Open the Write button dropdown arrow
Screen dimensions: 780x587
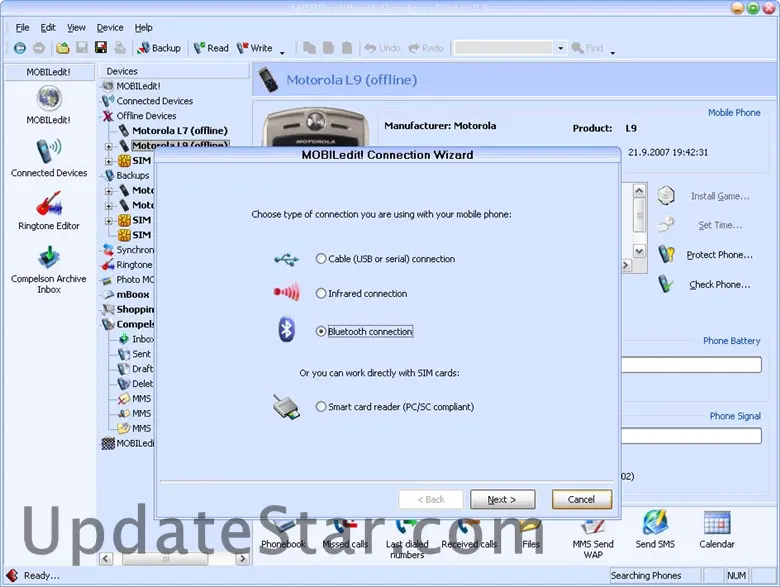(x=282, y=50)
